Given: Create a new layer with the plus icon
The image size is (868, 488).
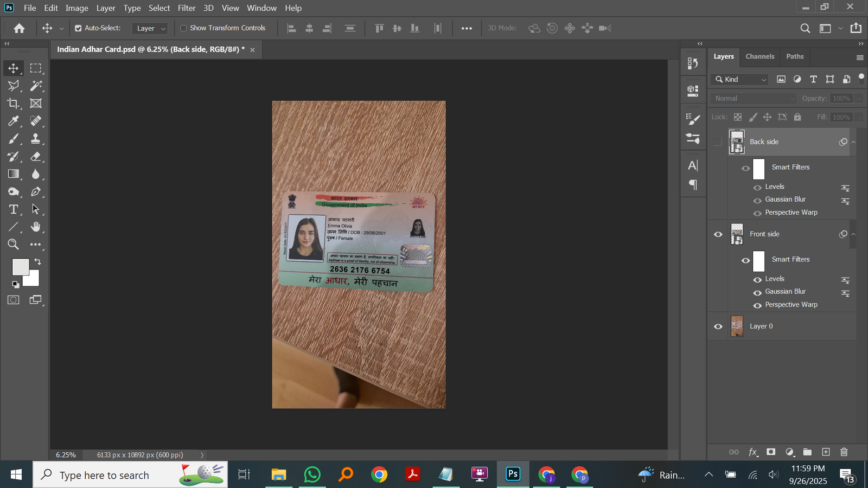Looking at the screenshot, I should [x=826, y=452].
